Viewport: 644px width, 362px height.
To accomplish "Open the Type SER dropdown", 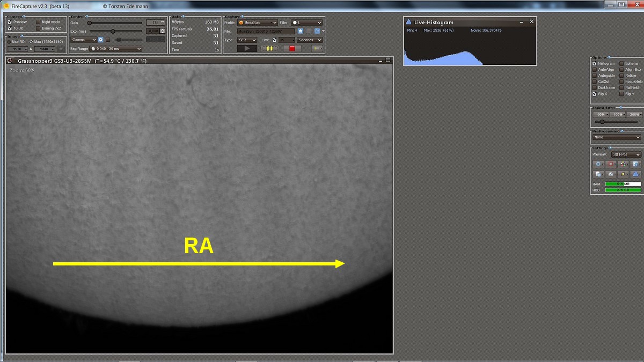I will coord(247,40).
